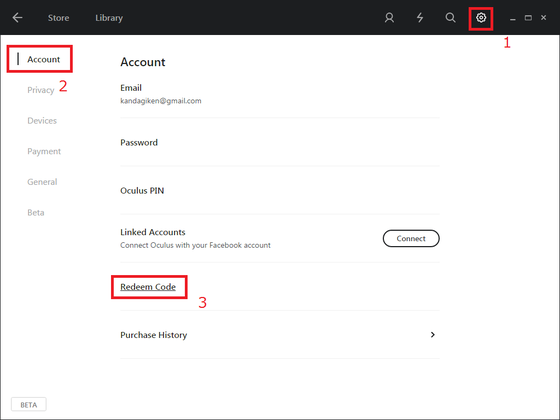Close the Oculus window

[544, 18]
